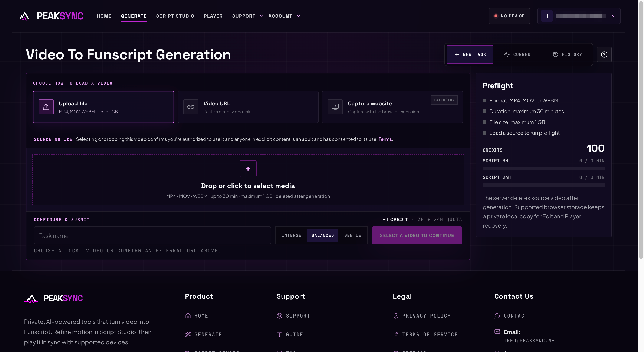Screen dimensions: 644x352
Task: Switch to the History tab
Action: 568,54
